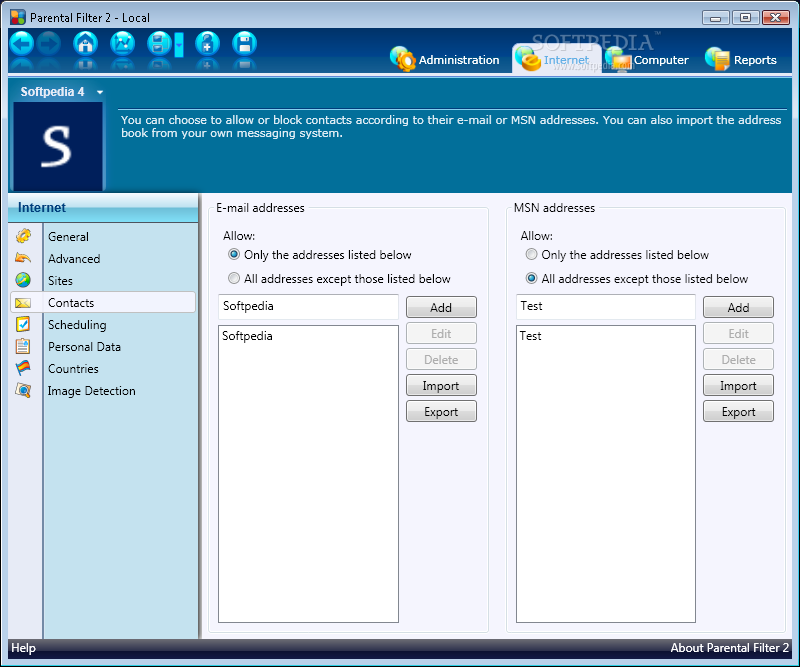800x667 pixels.
Task: Click Add in the E-mail addresses group
Action: click(441, 307)
